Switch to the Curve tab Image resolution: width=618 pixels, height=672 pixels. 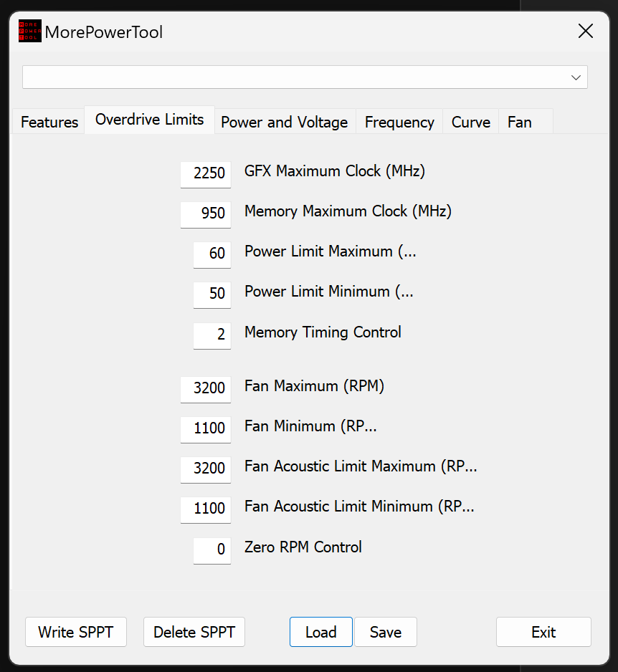click(x=470, y=122)
